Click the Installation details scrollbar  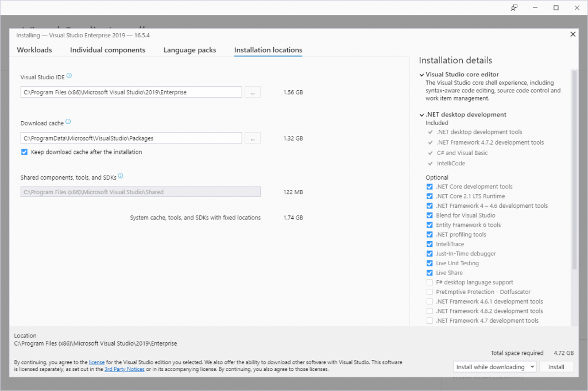(574, 170)
